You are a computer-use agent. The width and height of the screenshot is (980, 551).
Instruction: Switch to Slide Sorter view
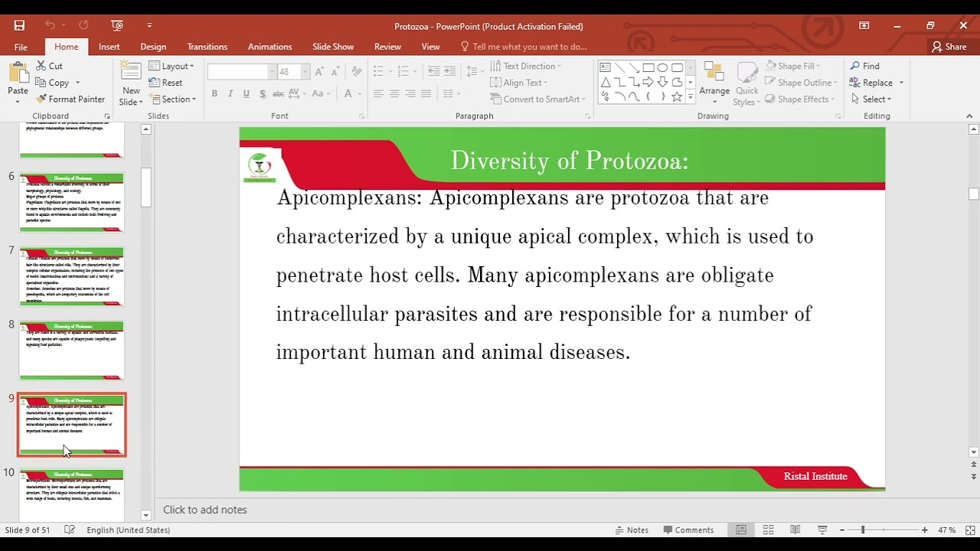pyautogui.click(x=768, y=530)
